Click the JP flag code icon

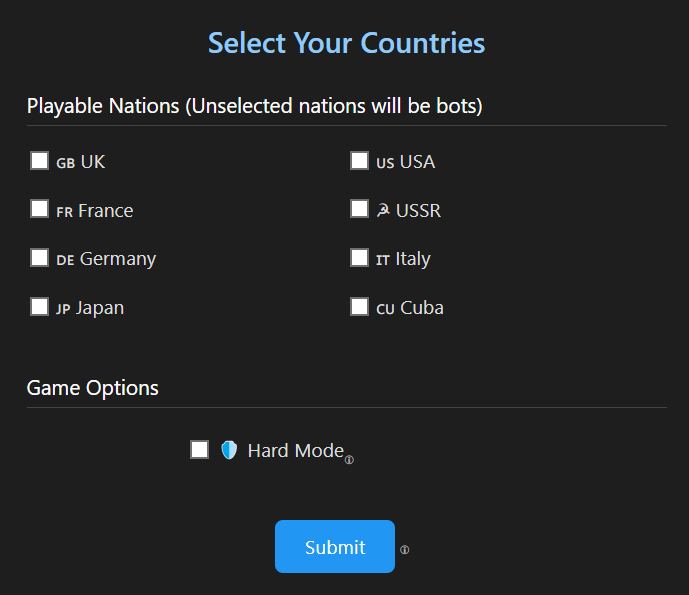click(63, 309)
